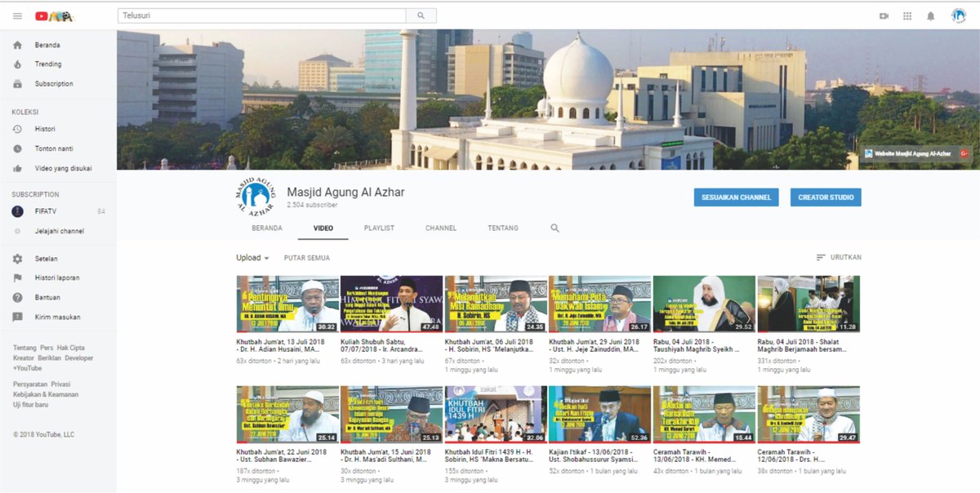Click the URUTKAN sort icon
The image size is (980, 493).
click(821, 258)
